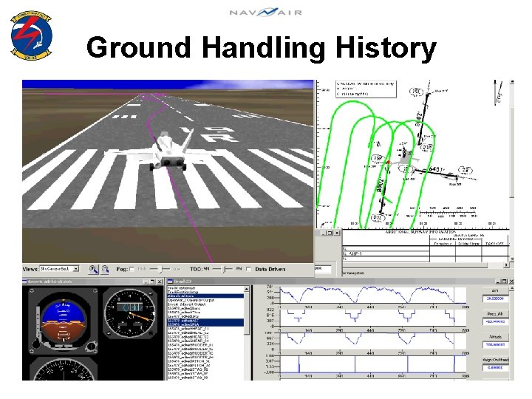Select the highlighted PLA signal row in list
This screenshot has height=399, width=532.
pyautogui.click(x=205, y=324)
